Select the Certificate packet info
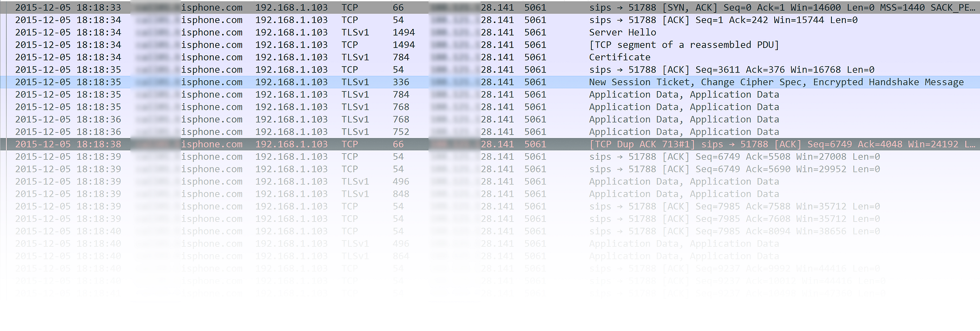 (x=619, y=57)
